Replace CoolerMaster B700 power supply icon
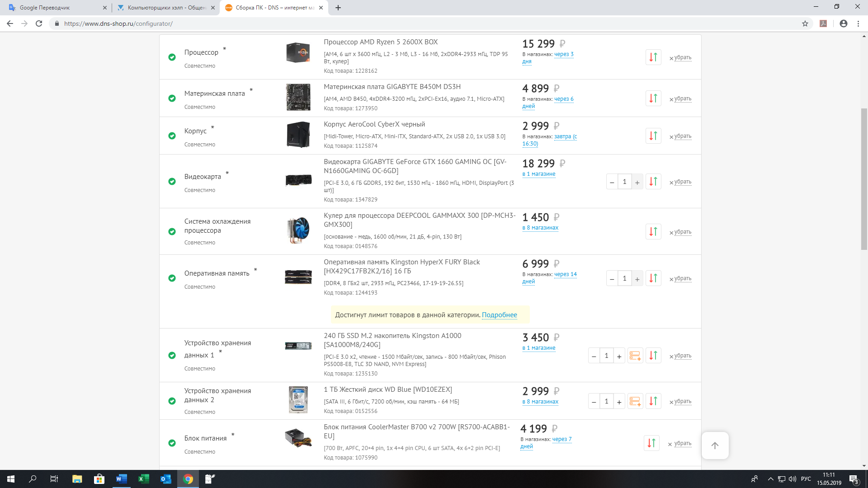The height and width of the screenshot is (488, 868). 651,443
